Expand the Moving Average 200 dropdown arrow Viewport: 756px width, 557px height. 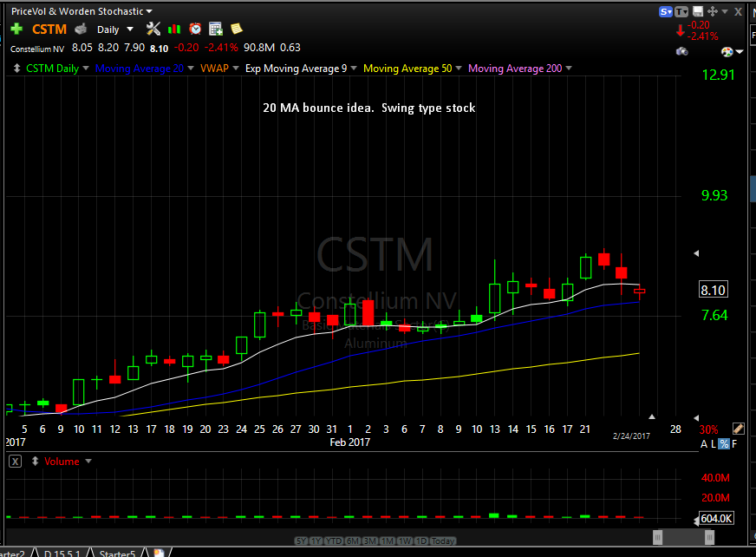pos(569,68)
